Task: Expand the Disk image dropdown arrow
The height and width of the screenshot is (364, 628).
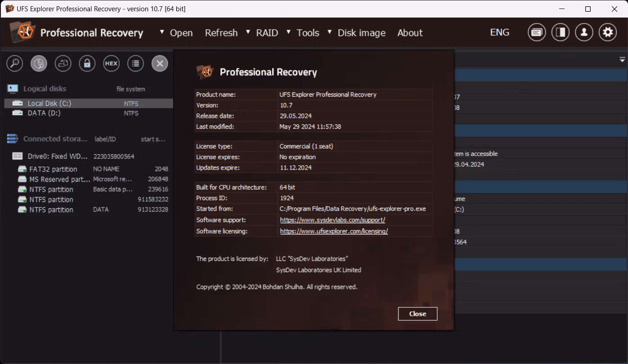Action: (x=330, y=32)
